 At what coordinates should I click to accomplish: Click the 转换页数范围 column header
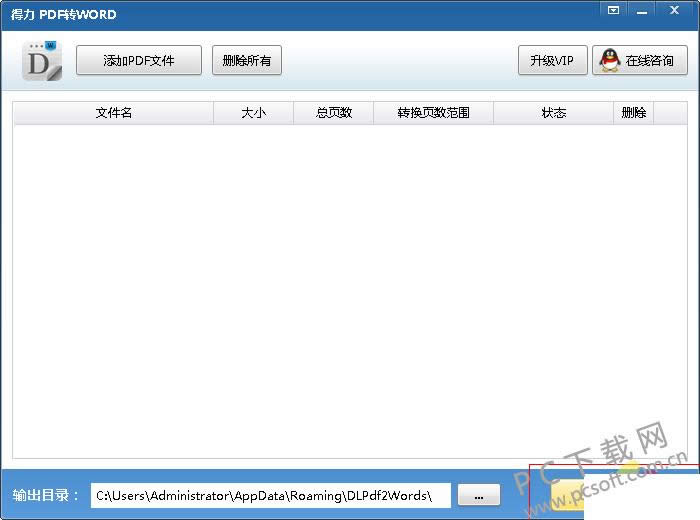tap(433, 113)
